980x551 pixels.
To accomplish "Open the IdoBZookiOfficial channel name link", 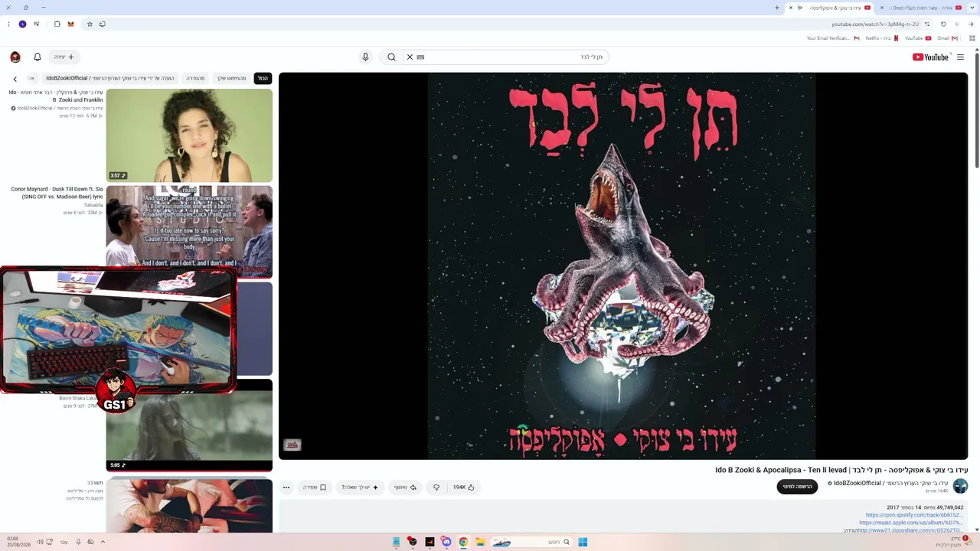I will tap(891, 483).
